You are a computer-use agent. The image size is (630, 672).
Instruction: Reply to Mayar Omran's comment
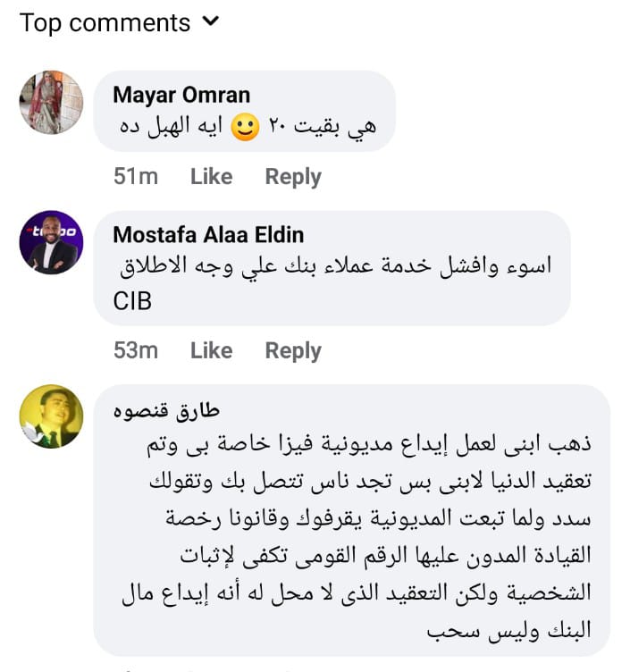tap(293, 177)
